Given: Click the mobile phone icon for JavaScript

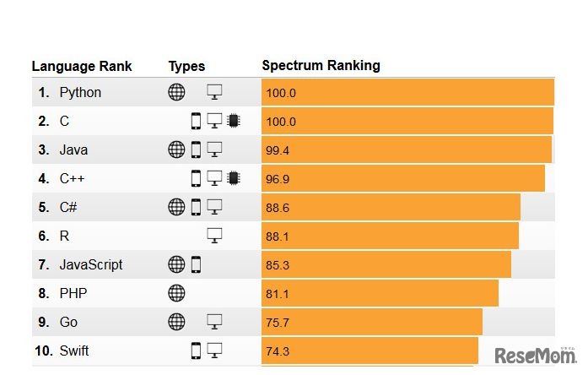Looking at the screenshot, I should pos(196,264).
